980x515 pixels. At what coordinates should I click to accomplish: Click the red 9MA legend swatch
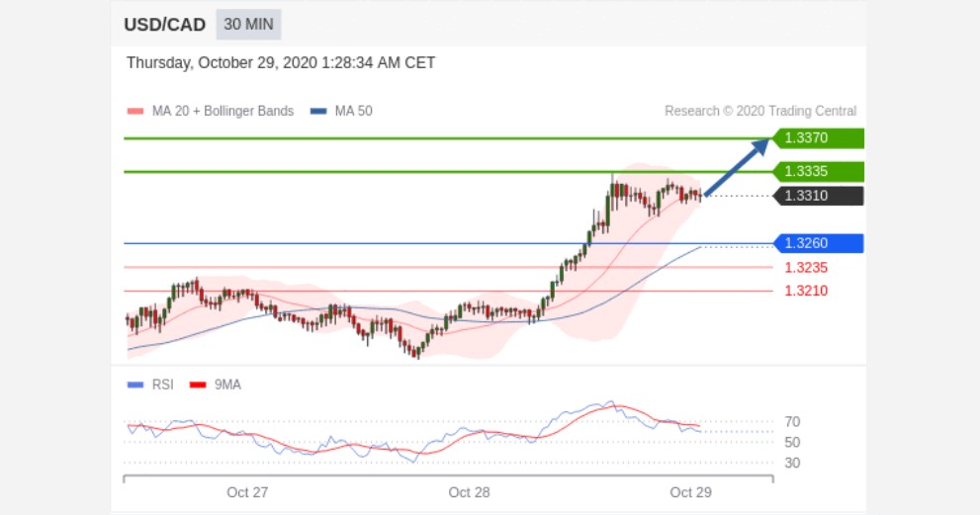[x=198, y=385]
